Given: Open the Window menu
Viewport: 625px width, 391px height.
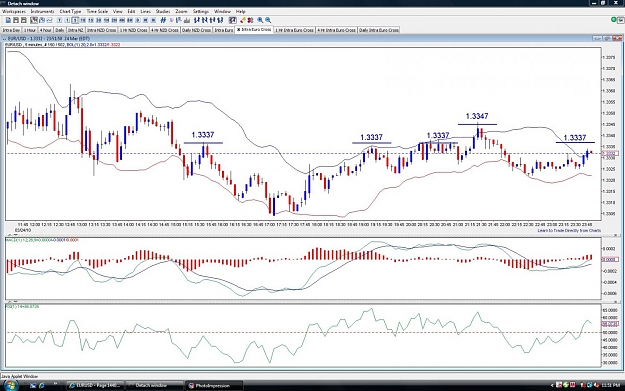Looking at the screenshot, I should click(x=222, y=12).
